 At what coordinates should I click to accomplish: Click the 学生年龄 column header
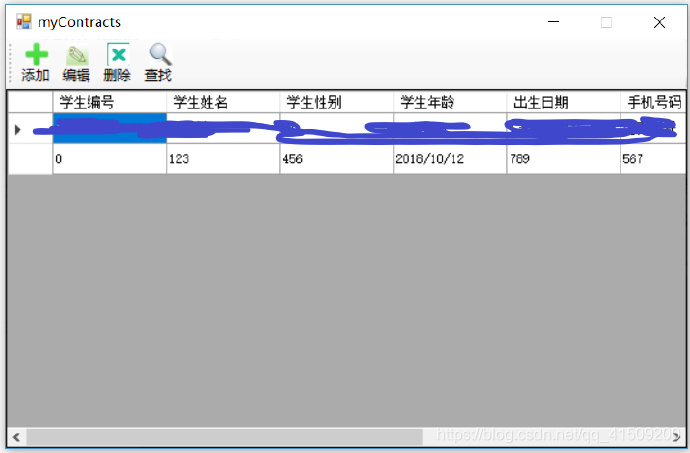click(x=450, y=102)
